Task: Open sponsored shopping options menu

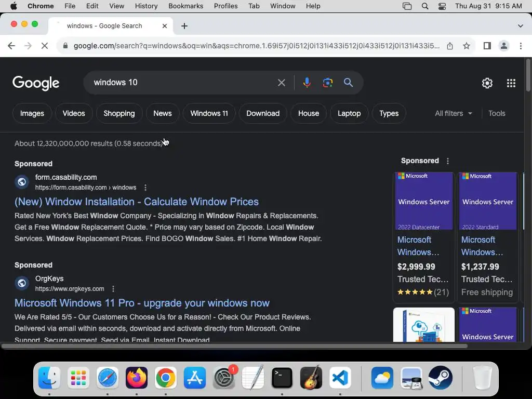Action: pos(448,161)
